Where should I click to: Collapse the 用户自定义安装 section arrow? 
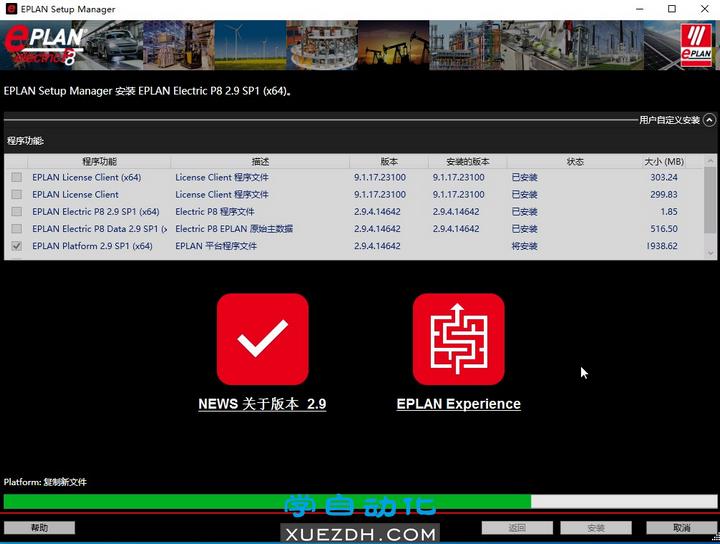point(709,120)
